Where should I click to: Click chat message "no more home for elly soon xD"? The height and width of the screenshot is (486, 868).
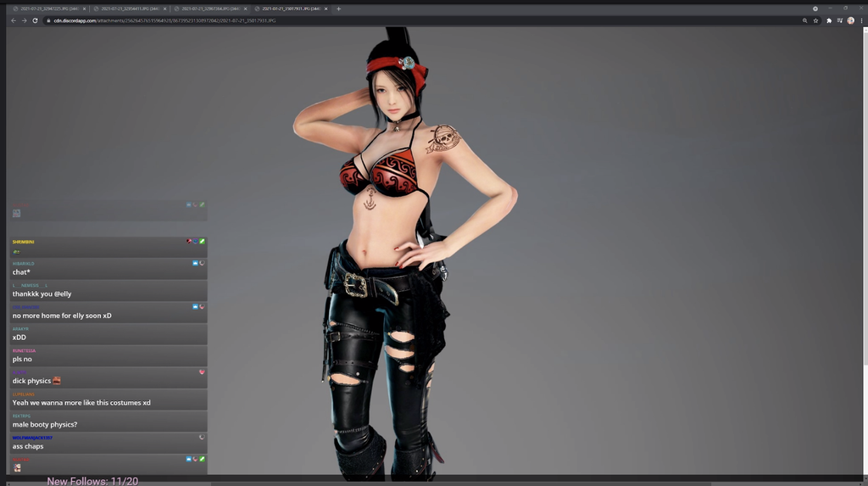[62, 316]
